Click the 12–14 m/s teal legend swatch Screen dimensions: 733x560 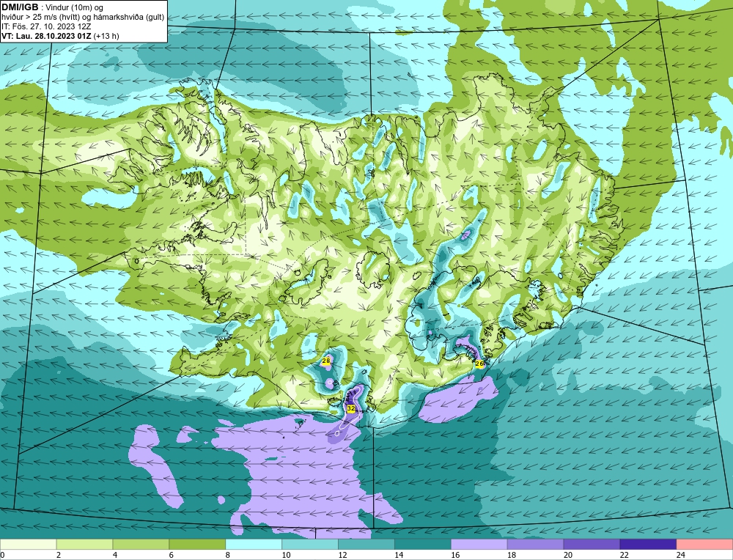366,545
